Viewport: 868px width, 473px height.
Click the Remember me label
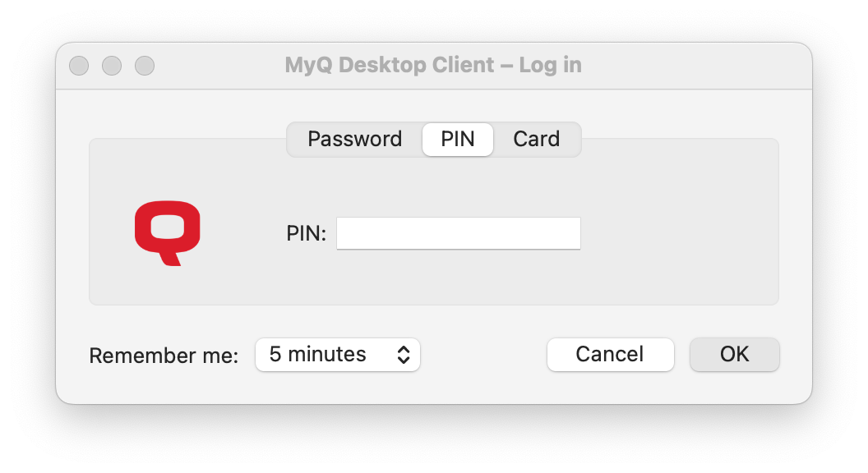163,355
